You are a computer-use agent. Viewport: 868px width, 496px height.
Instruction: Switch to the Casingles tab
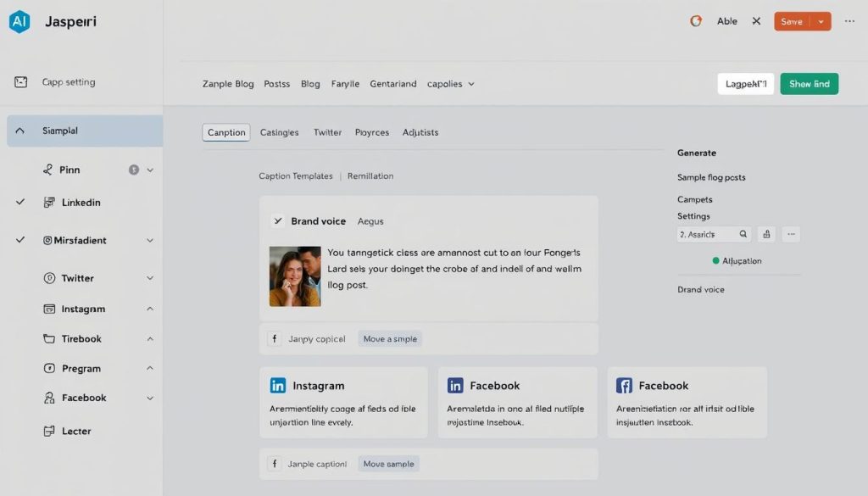279,132
